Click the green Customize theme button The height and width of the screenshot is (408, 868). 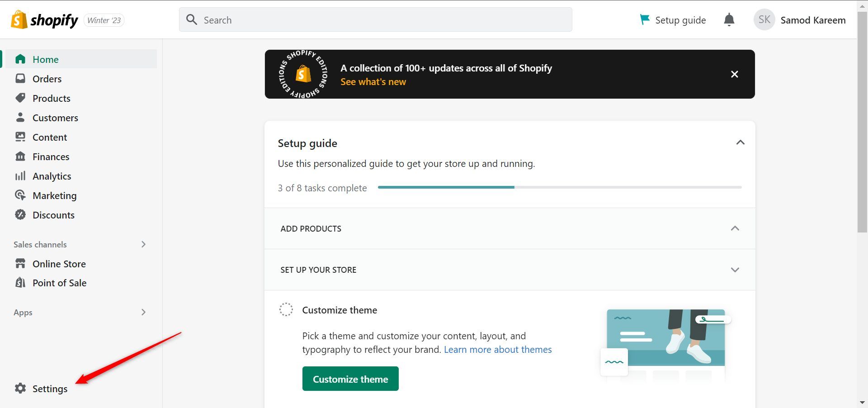[x=350, y=379]
